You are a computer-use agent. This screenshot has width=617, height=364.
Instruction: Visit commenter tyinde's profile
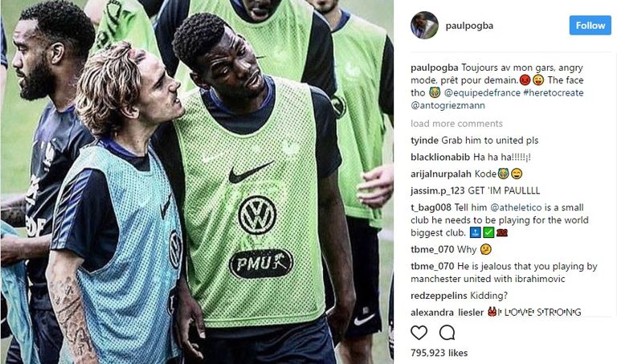(x=424, y=141)
